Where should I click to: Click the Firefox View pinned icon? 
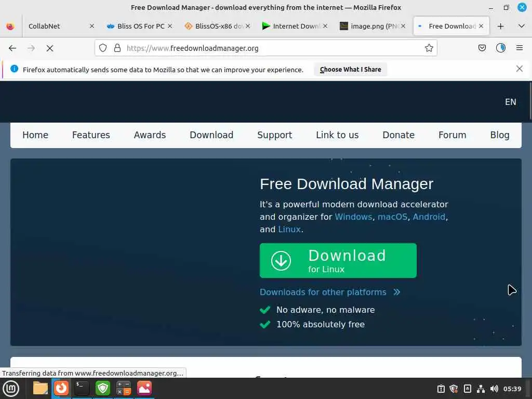pos(10,26)
